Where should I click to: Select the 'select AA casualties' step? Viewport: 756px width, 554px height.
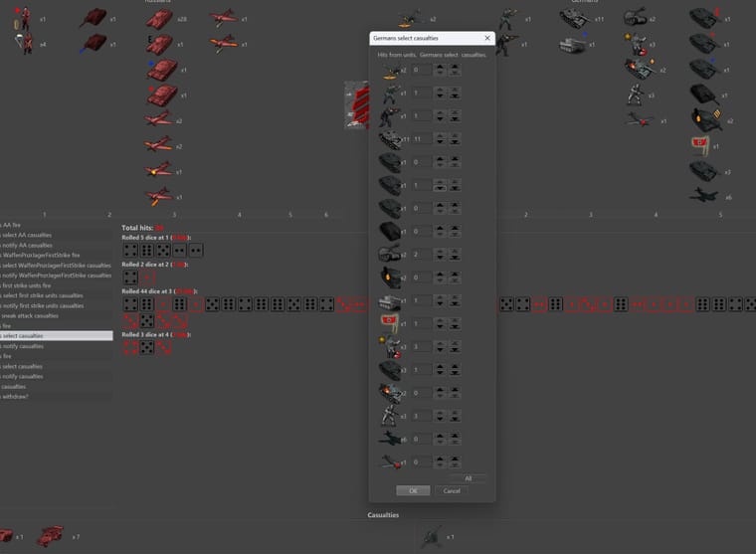pos(27,235)
